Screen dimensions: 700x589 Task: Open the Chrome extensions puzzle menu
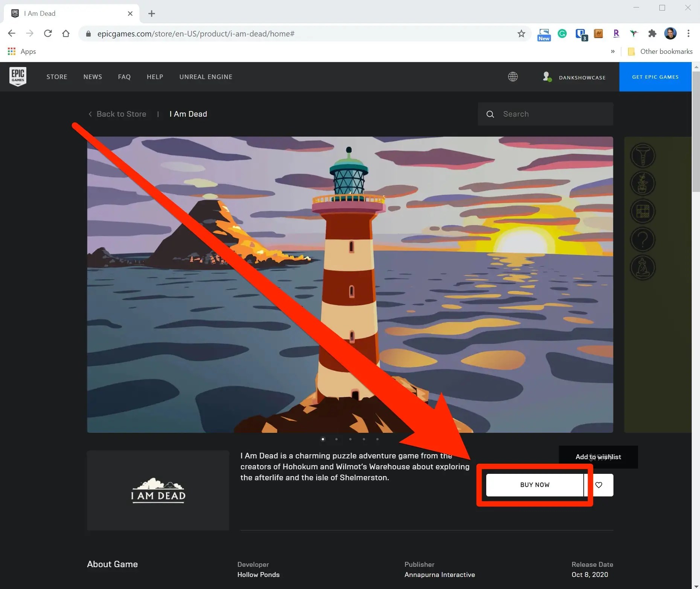coord(652,33)
